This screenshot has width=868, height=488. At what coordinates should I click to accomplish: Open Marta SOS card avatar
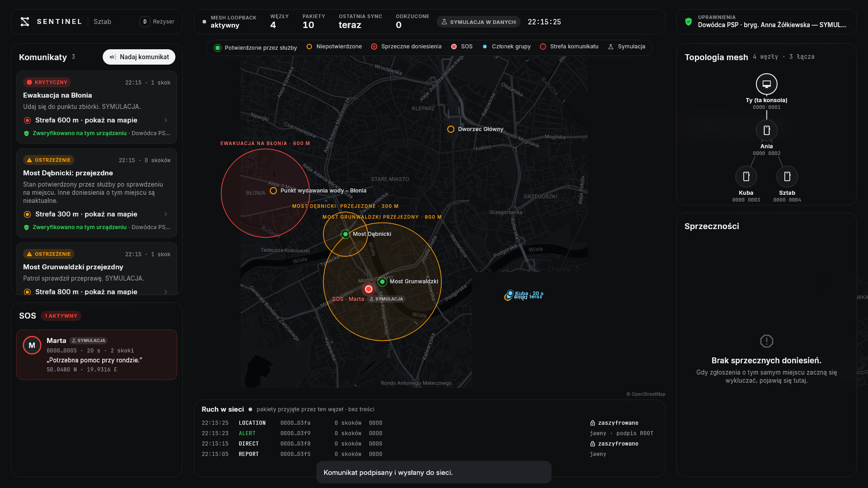coord(32,345)
